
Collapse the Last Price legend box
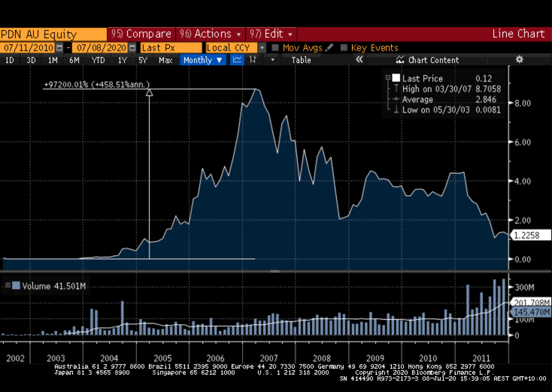click(x=388, y=78)
